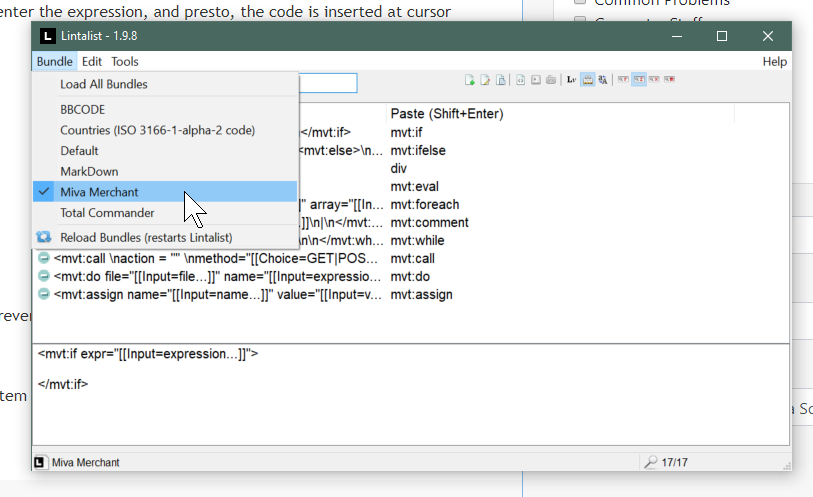Click the Edit Snippet pencil page icon
Image resolution: width=813 pixels, height=497 pixels.
click(x=486, y=80)
